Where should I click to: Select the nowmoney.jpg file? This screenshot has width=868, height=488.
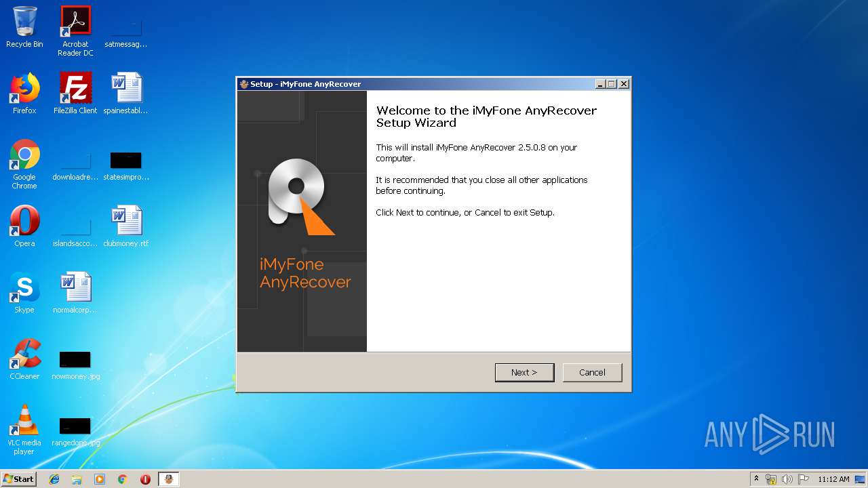click(x=75, y=364)
